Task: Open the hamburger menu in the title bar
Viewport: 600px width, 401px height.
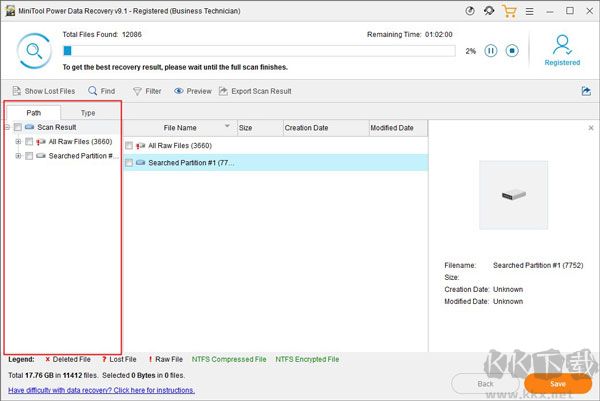Action: pyautogui.click(x=530, y=11)
